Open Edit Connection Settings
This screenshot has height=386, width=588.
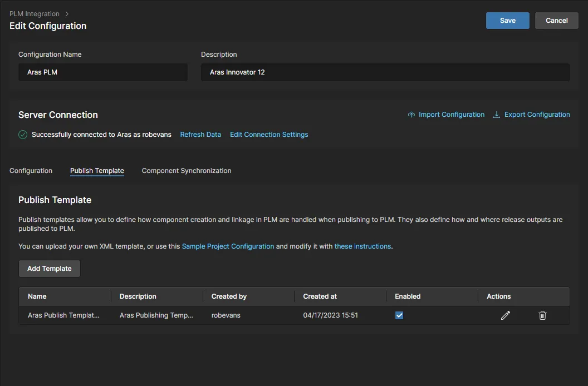coord(269,135)
